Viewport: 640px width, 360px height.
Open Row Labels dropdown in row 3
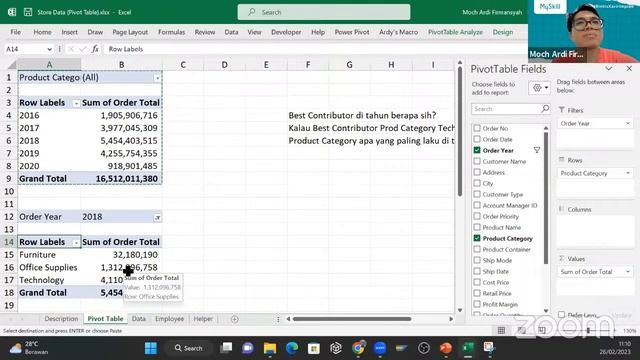point(76,103)
